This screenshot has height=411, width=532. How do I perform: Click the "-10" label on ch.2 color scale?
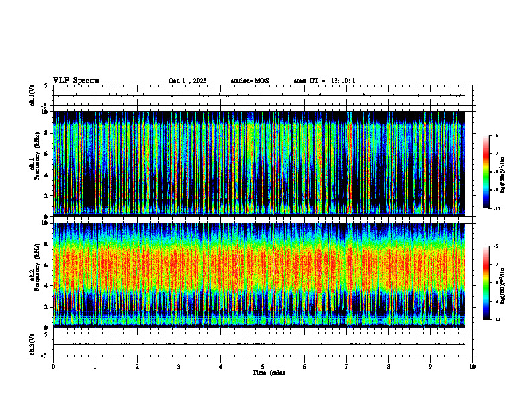(x=497, y=320)
